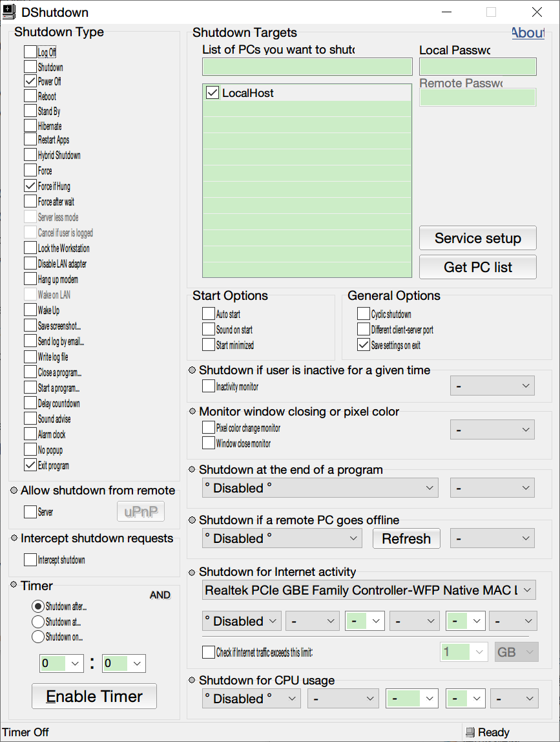Click indicator dot next to Shutdown for CPU usage
Image resolution: width=560 pixels, height=742 pixels.
click(192, 680)
